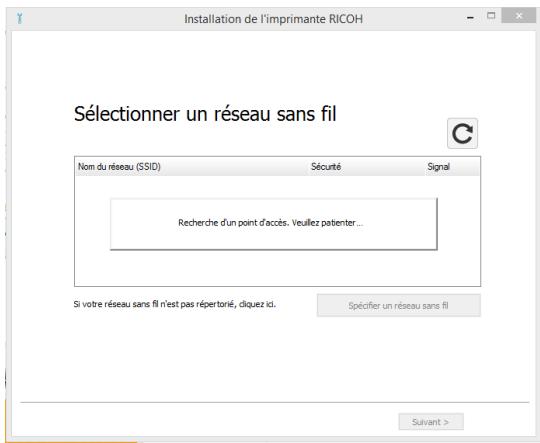Click 'Si votre réseau sans fil n'est pas répertorié' text
The height and width of the screenshot is (443, 540).
point(175,304)
